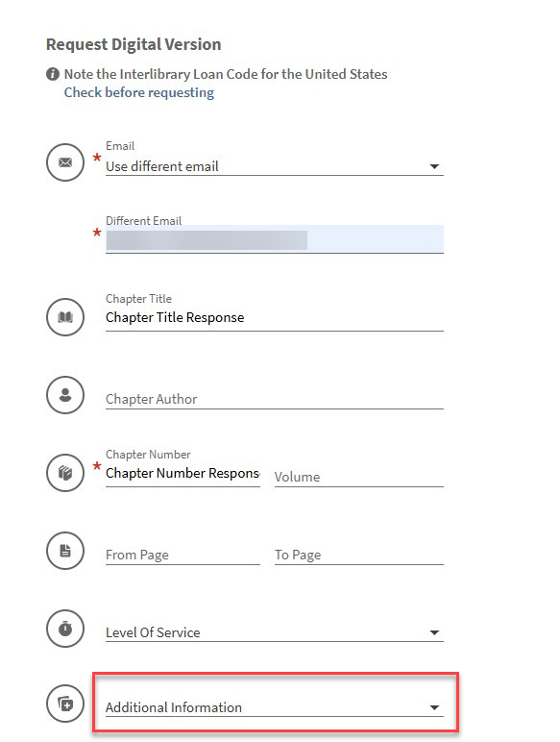Click the info icon beside Interlibrary Loan note

point(53,74)
